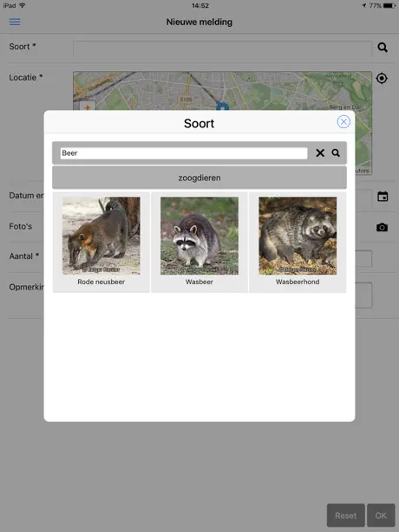Choose the Wasbeer raccoon photo
This screenshot has width=399, height=532.
[199, 236]
